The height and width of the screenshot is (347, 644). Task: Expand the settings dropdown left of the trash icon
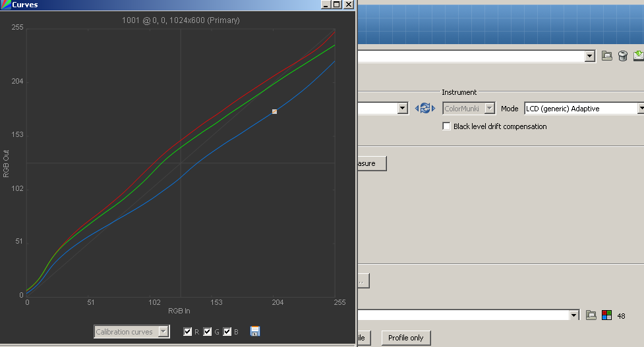(590, 56)
